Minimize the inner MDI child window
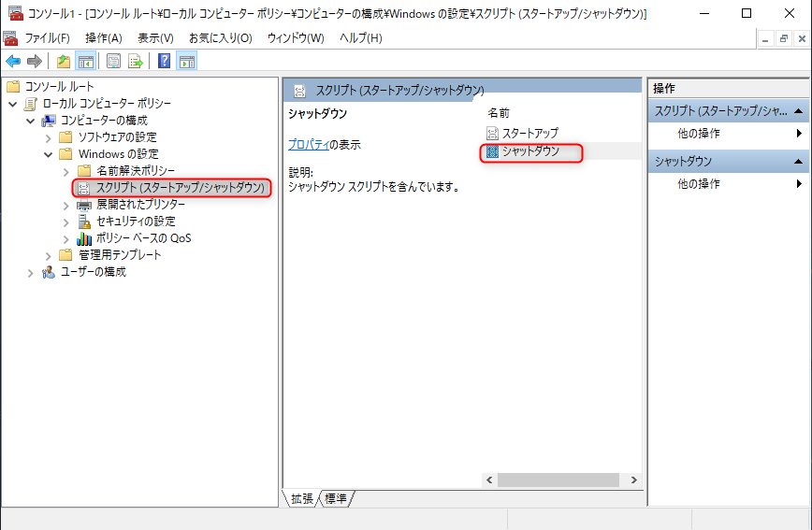Screen dimensions: 812x530 [765, 38]
